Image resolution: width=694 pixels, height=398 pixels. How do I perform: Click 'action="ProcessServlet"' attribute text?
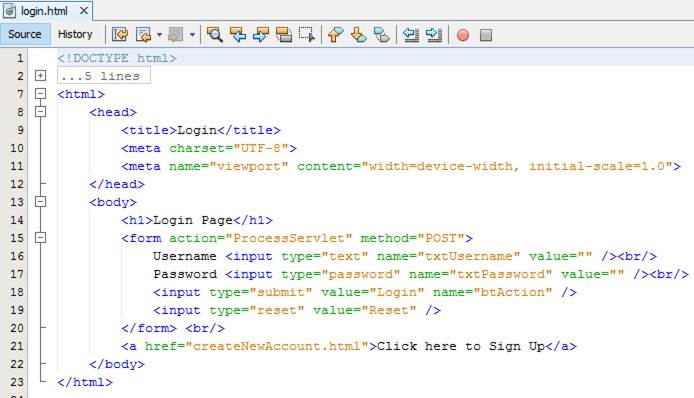pyautogui.click(x=261, y=238)
